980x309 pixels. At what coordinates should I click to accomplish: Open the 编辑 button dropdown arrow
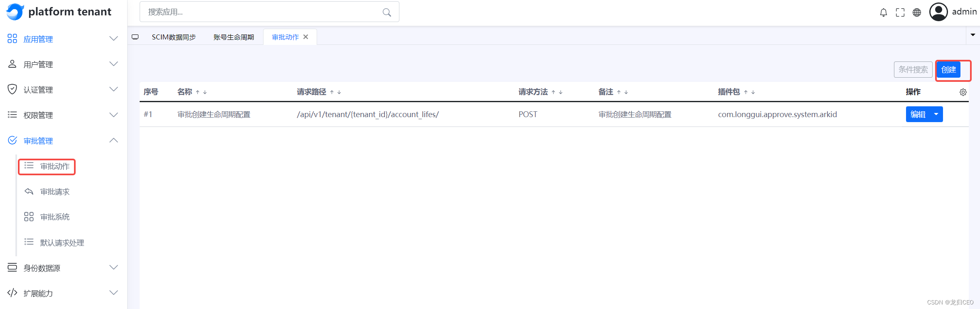coord(936,114)
